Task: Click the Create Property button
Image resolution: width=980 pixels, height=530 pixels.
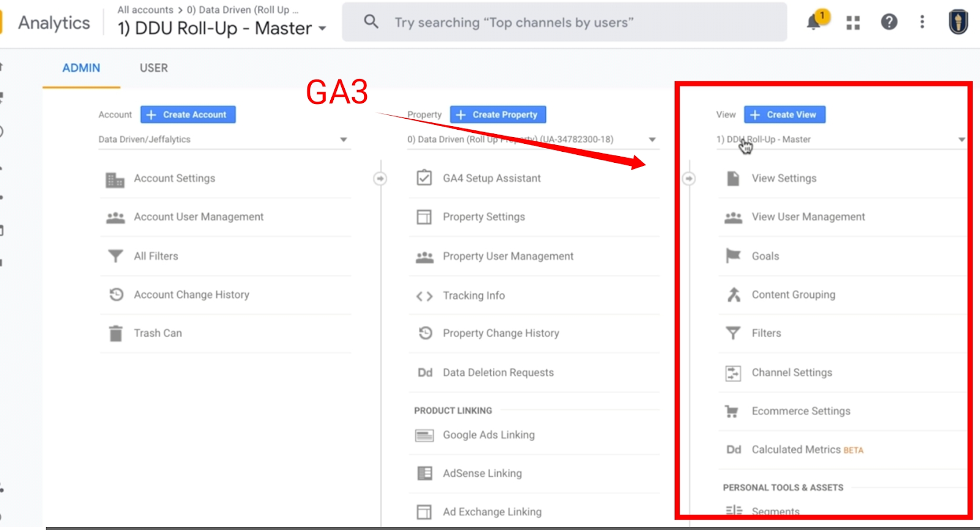Action: [498, 114]
